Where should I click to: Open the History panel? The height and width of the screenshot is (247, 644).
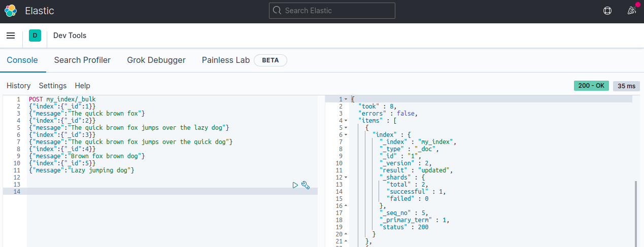point(18,86)
